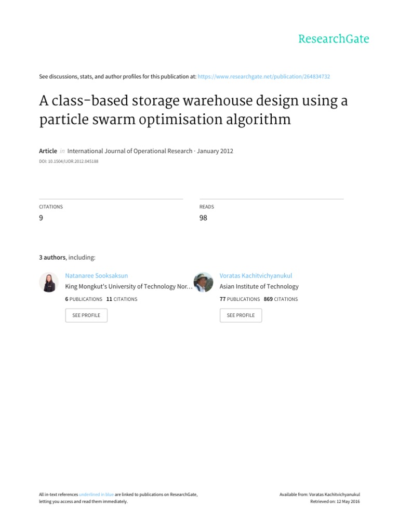399x532 pixels.
Task: Click Natanaree Sooksaksun's profile photo
Action: click(x=49, y=282)
